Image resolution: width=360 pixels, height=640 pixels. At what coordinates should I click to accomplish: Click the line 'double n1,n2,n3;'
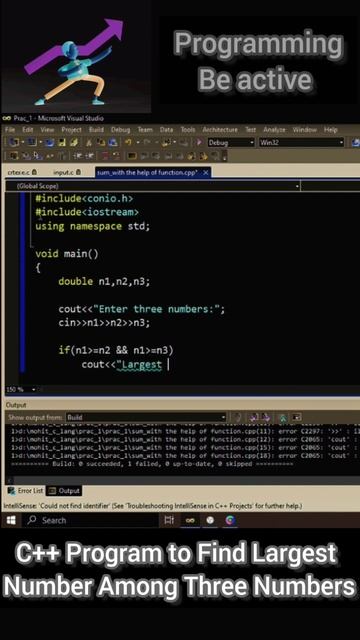pos(104,281)
